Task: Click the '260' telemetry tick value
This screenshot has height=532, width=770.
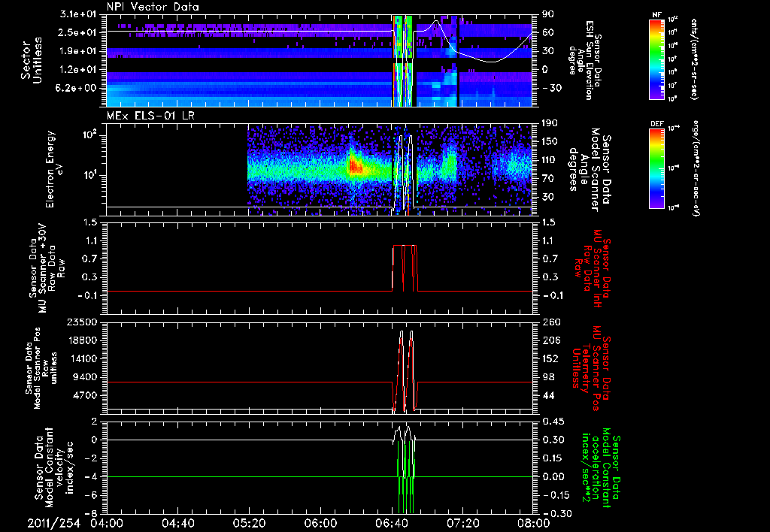Action: [x=550, y=322]
